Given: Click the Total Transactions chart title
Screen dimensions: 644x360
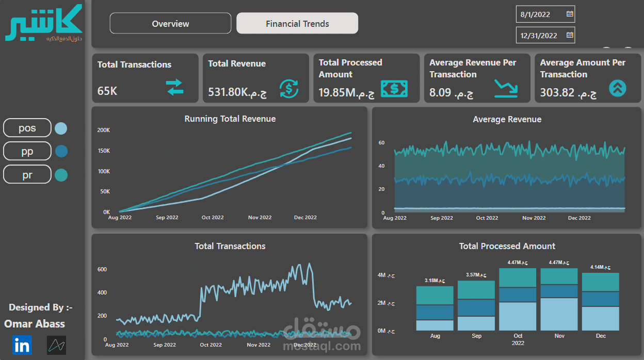Looking at the screenshot, I should [230, 246].
